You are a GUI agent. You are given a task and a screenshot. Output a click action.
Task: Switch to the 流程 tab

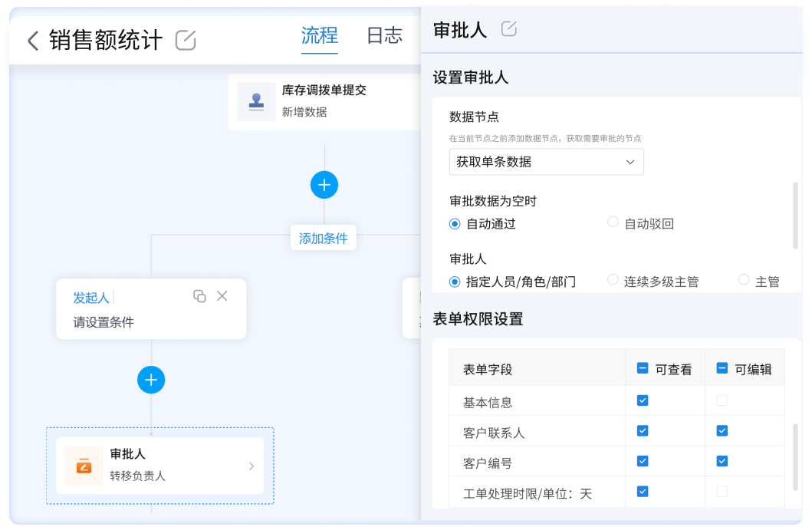pyautogui.click(x=320, y=36)
